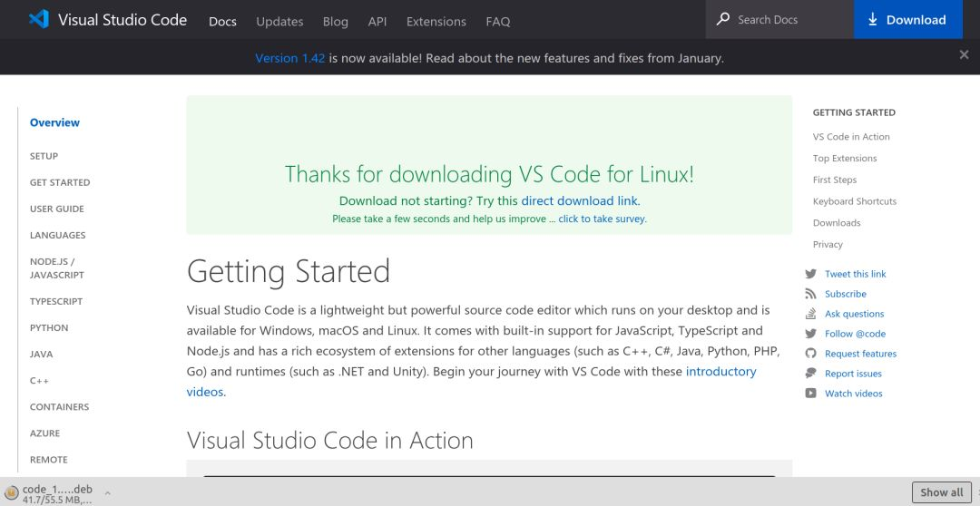980x506 pixels.
Task: Open the C++ sidebar section
Action: click(39, 380)
